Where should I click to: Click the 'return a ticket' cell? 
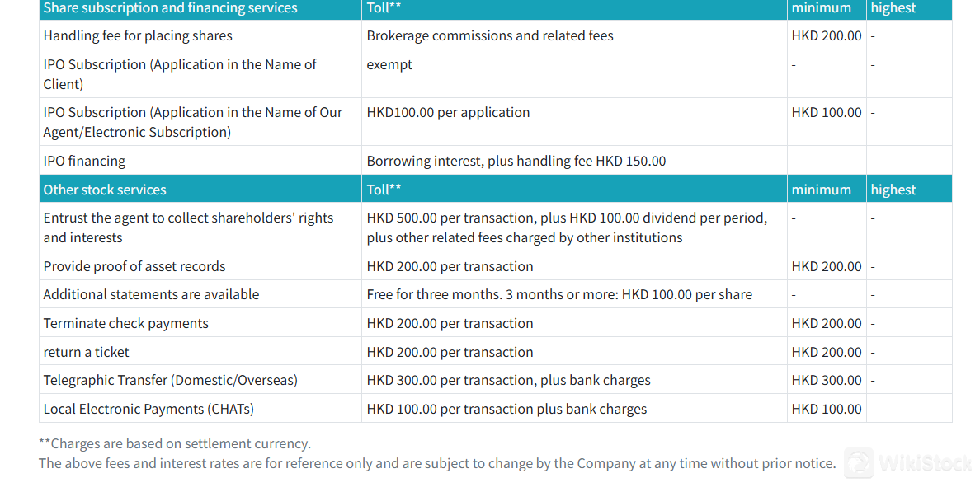[x=200, y=352]
